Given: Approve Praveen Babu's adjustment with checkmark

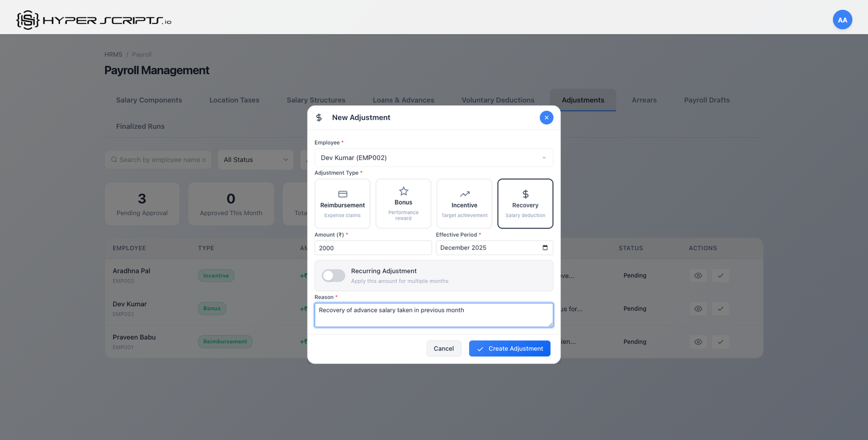Looking at the screenshot, I should [720, 342].
